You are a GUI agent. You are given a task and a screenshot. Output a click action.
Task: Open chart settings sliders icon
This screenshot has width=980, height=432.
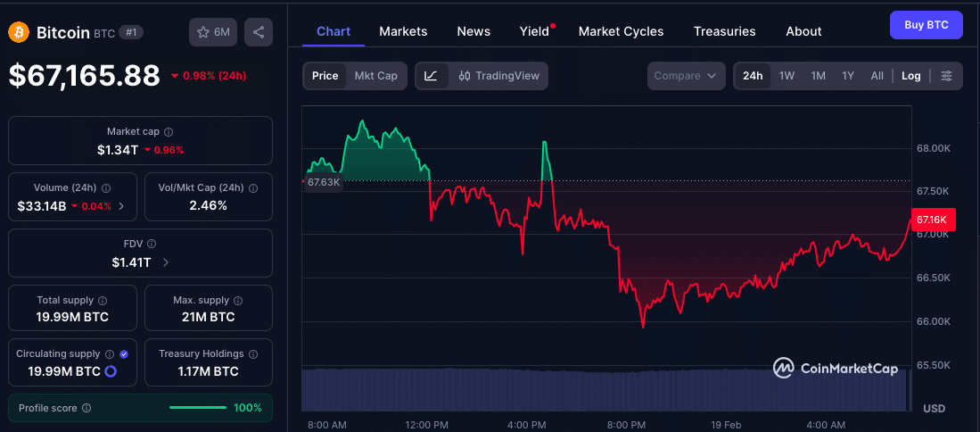tap(947, 76)
